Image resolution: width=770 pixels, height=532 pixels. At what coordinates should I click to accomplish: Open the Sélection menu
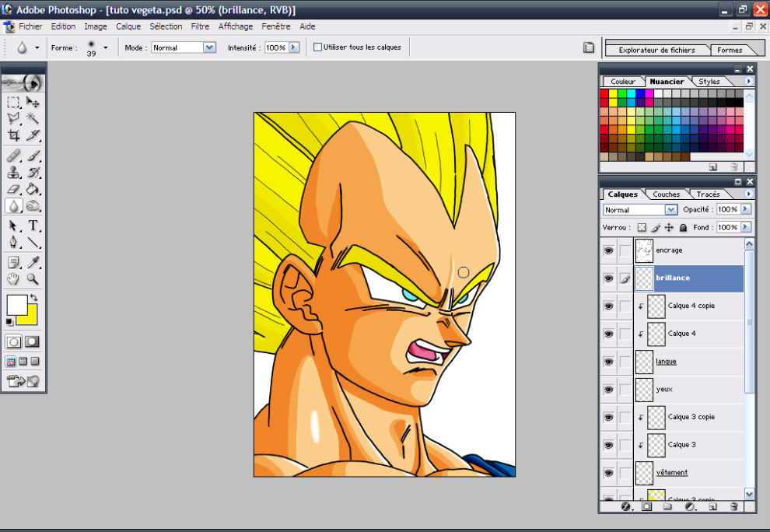pyautogui.click(x=166, y=26)
